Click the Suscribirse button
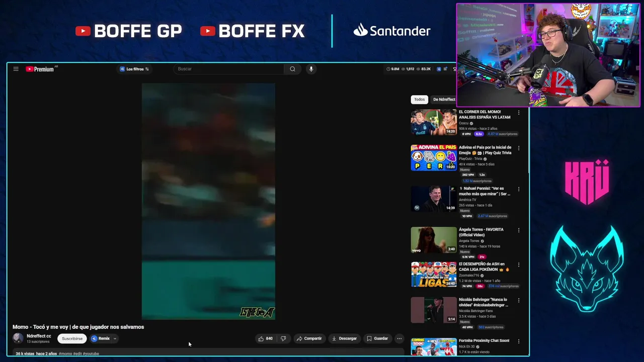 click(x=72, y=338)
